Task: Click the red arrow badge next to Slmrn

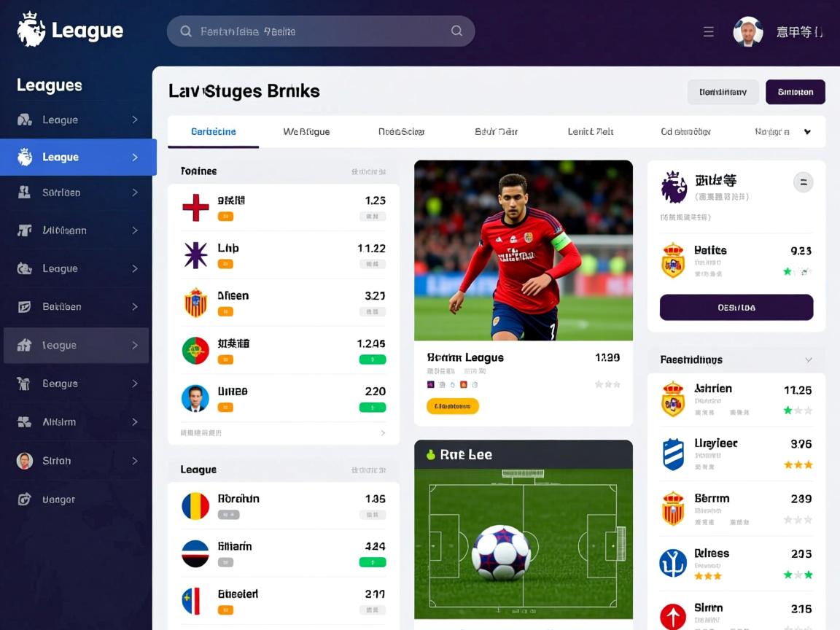Action: coord(673,617)
